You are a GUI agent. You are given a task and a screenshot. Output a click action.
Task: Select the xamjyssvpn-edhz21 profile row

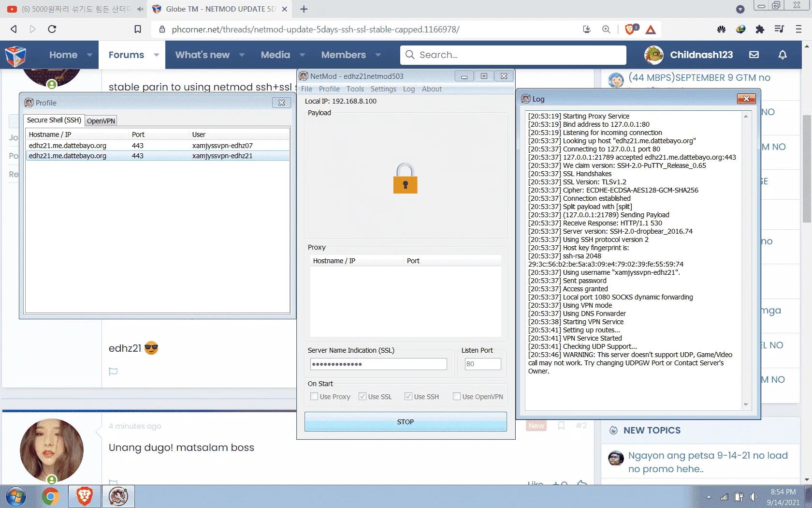coord(158,156)
